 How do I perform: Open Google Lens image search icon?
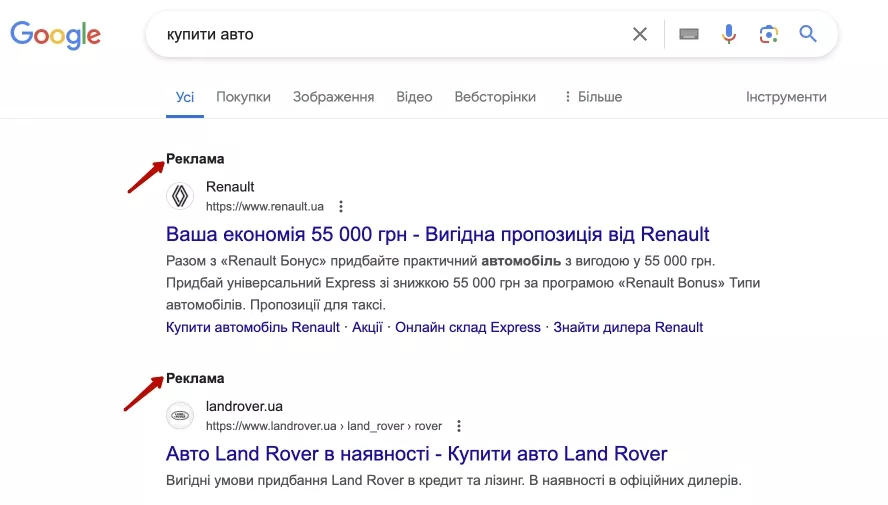pyautogui.click(x=769, y=35)
